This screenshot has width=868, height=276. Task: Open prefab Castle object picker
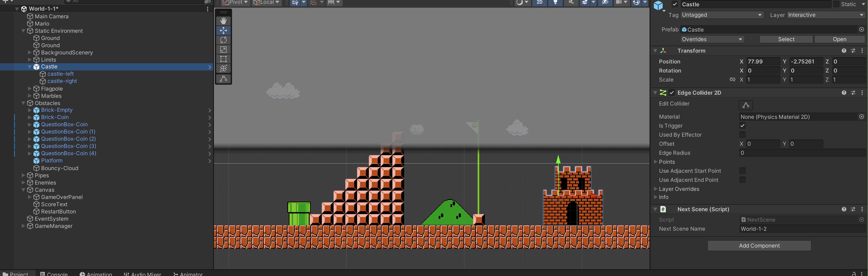tap(861, 30)
